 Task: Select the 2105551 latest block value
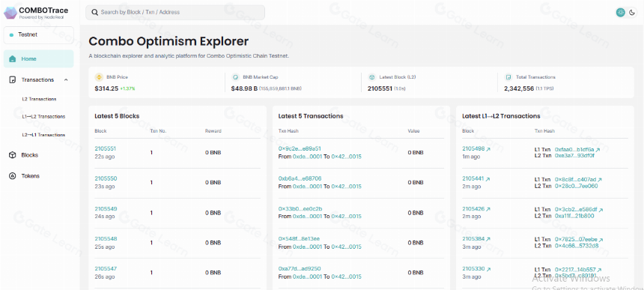click(380, 88)
